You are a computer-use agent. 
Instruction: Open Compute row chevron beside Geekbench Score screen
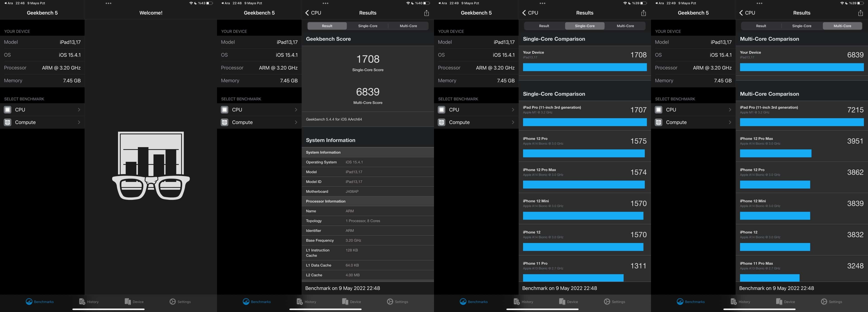pos(296,122)
